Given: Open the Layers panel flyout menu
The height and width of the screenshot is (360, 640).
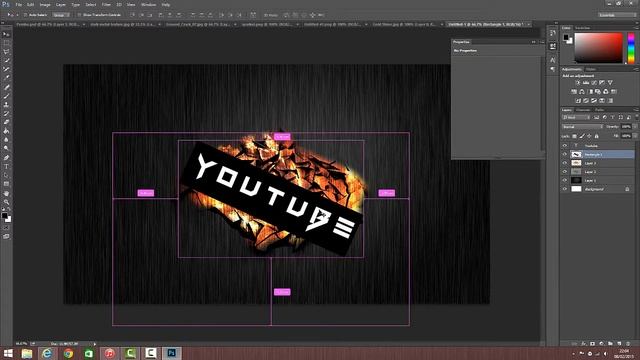Looking at the screenshot, I should 636,110.
